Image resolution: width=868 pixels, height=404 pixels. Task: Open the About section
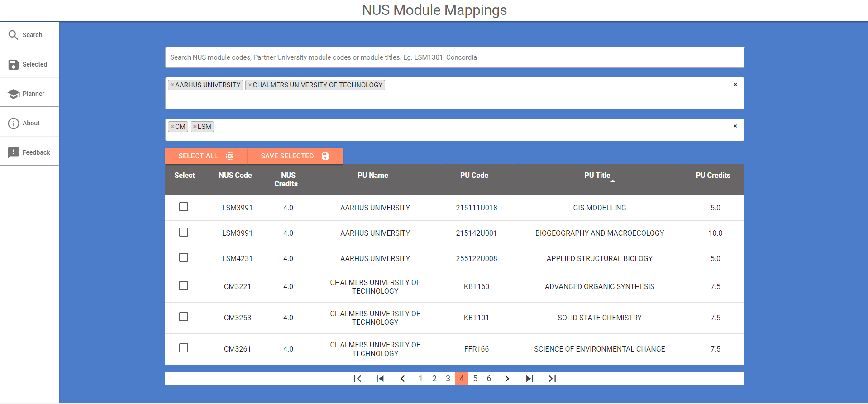[29, 123]
